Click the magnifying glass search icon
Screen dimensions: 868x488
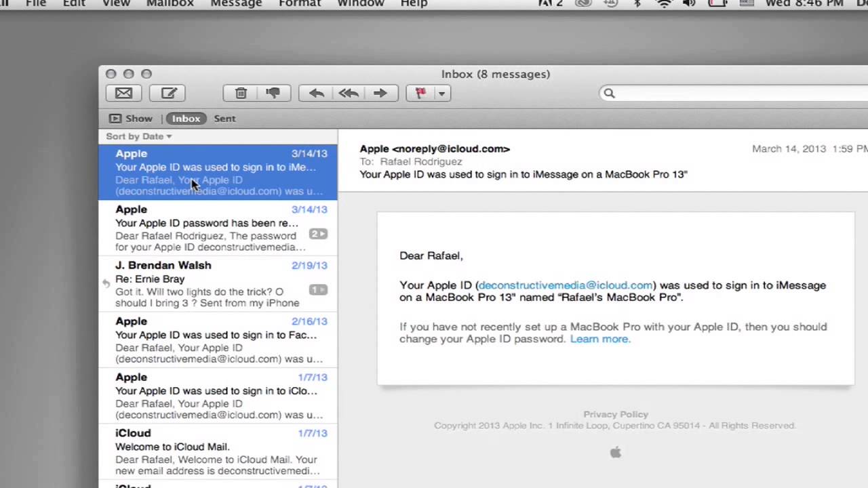pyautogui.click(x=609, y=93)
